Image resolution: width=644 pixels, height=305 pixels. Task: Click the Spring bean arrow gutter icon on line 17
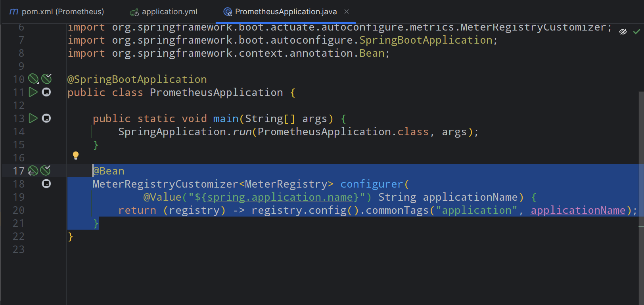[33, 171]
